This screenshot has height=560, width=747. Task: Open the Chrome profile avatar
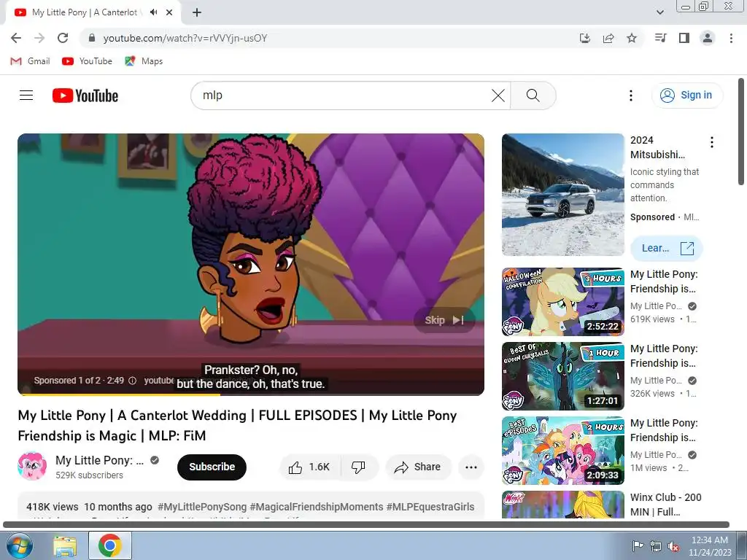click(708, 38)
